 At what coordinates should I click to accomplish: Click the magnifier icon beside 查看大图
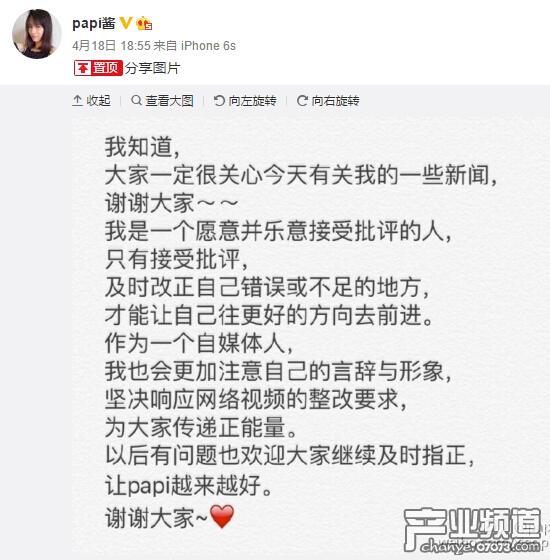pos(136,100)
